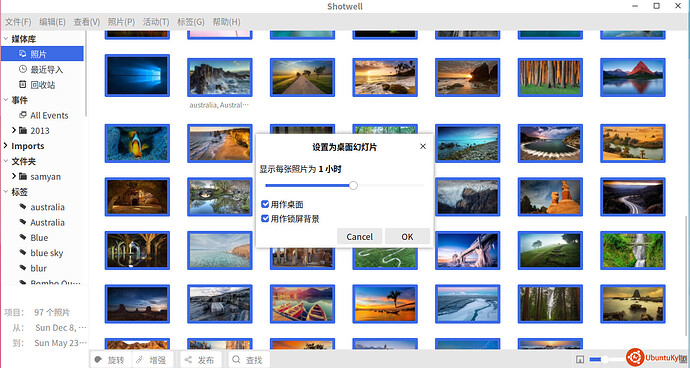Collapse the 标签 section
The image size is (690, 368).
[6, 191]
